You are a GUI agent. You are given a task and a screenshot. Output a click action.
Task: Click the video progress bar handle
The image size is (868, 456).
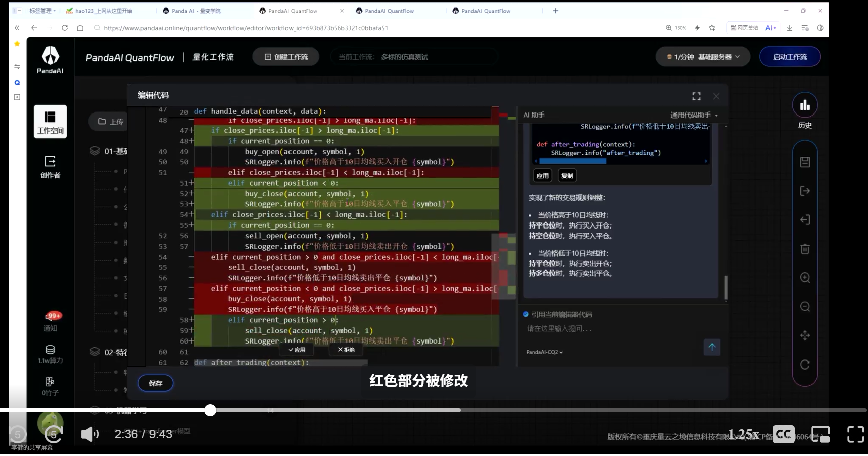point(210,410)
